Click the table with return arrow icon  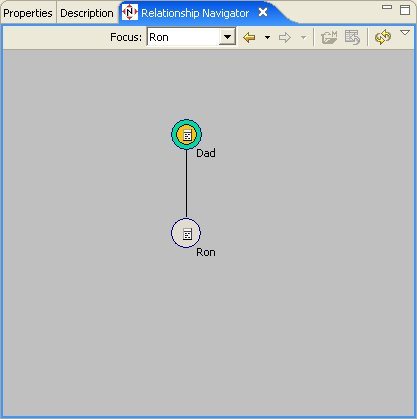coord(352,37)
